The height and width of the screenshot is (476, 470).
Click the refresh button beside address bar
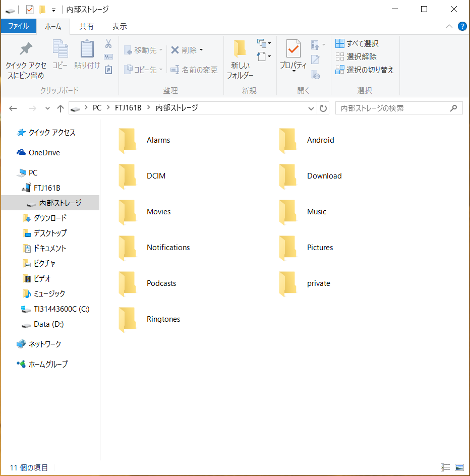(x=324, y=108)
